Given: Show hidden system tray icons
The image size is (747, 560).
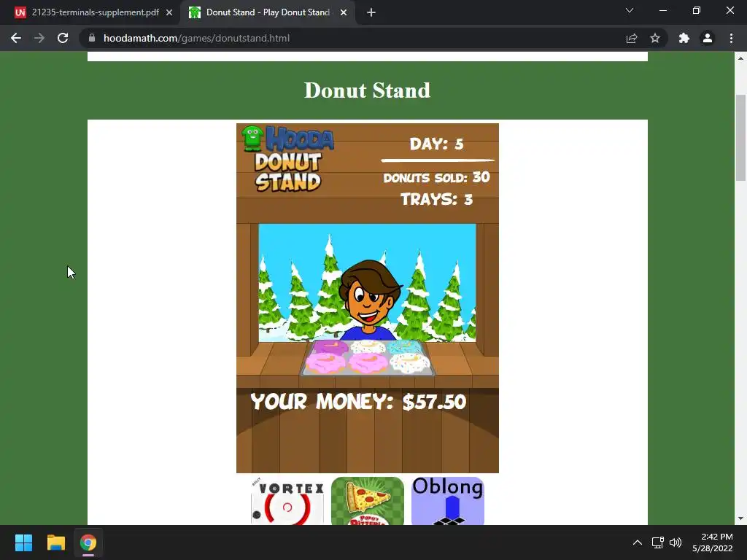Looking at the screenshot, I should coord(638,542).
